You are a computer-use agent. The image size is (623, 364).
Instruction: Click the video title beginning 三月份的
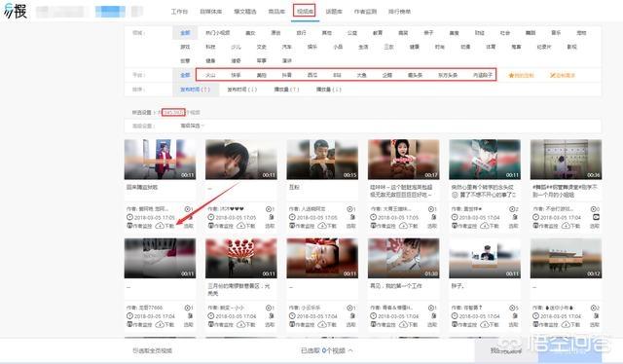click(x=238, y=289)
